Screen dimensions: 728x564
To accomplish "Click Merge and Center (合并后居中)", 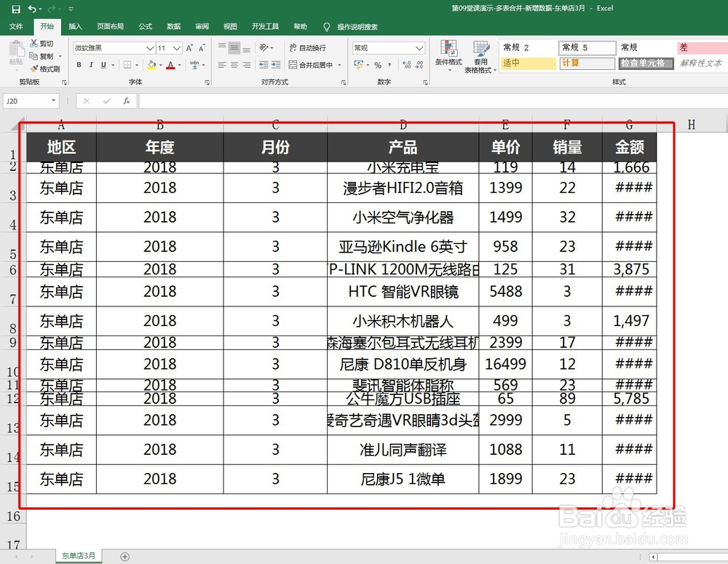I will (x=311, y=65).
